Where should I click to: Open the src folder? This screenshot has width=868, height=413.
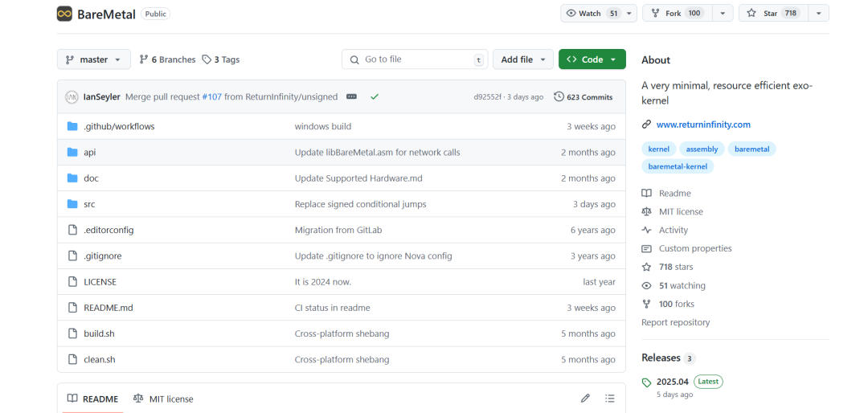89,204
